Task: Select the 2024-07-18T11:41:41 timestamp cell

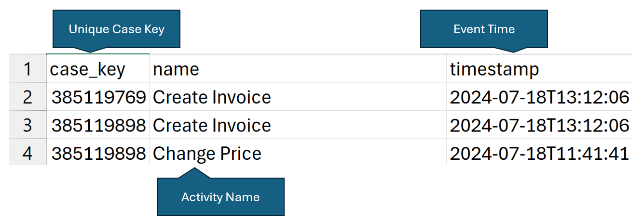Action: 539,153
